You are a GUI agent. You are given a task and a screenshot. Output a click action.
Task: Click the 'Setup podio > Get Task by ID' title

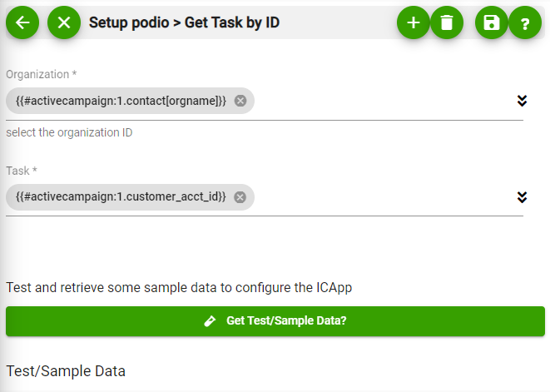(184, 22)
